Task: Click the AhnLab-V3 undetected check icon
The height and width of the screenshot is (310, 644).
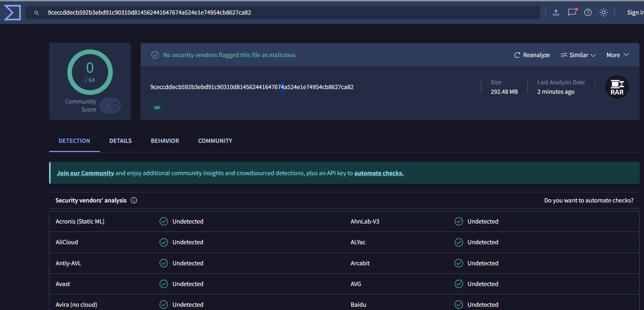Action: click(459, 221)
